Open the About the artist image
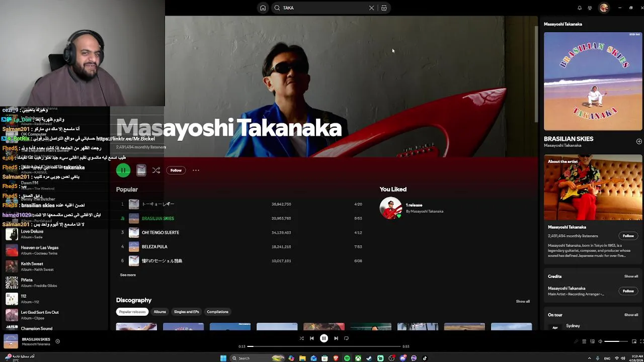 593,188
